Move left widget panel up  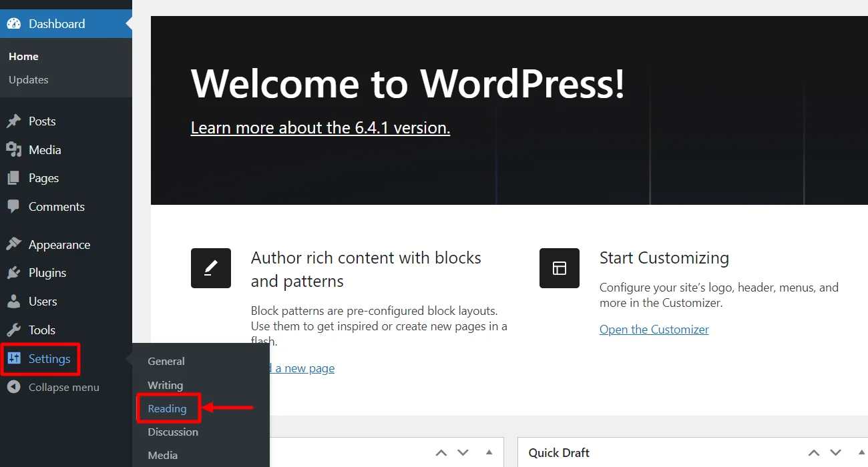441,453
